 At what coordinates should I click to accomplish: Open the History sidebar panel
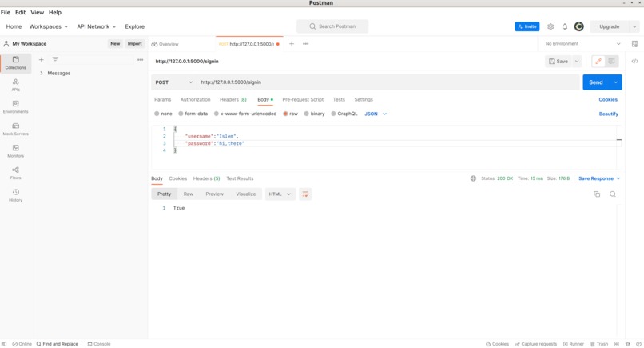point(16,195)
